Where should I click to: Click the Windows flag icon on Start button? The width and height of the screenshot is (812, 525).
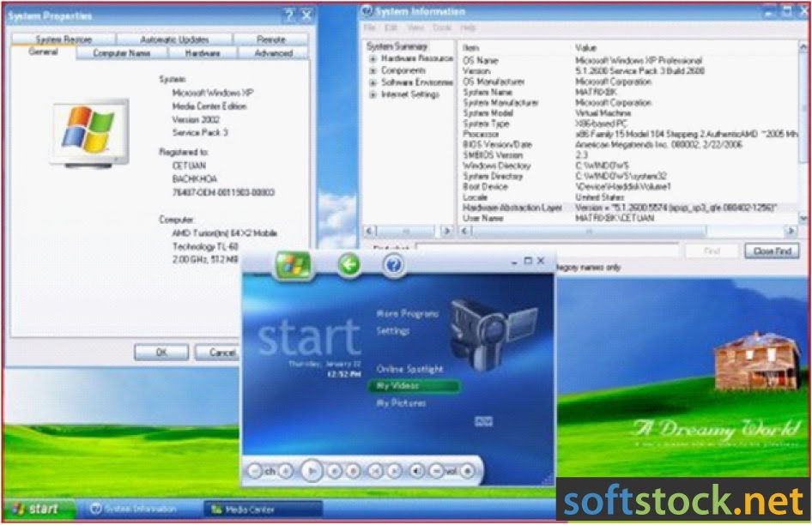pos(19,509)
